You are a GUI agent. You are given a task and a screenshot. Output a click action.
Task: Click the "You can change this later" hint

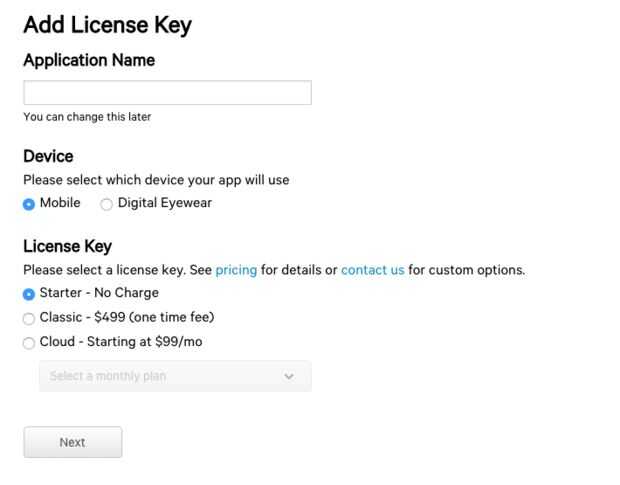point(87,117)
